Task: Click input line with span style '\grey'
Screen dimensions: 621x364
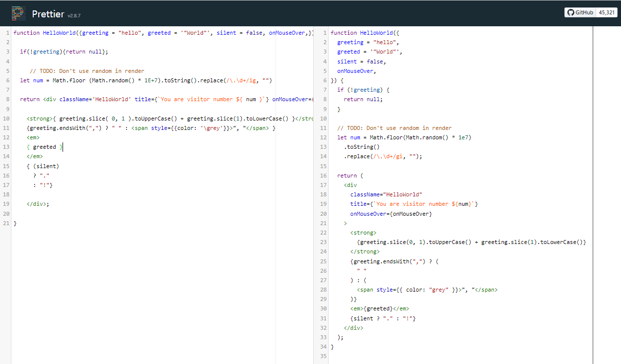Action: (151, 128)
